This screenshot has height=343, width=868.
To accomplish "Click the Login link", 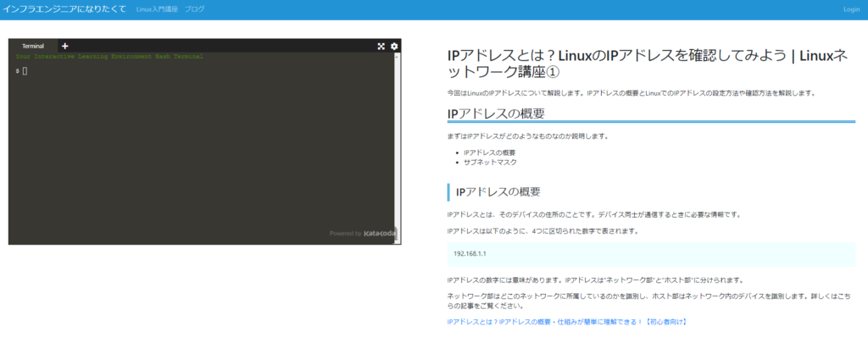I will coord(851,9).
